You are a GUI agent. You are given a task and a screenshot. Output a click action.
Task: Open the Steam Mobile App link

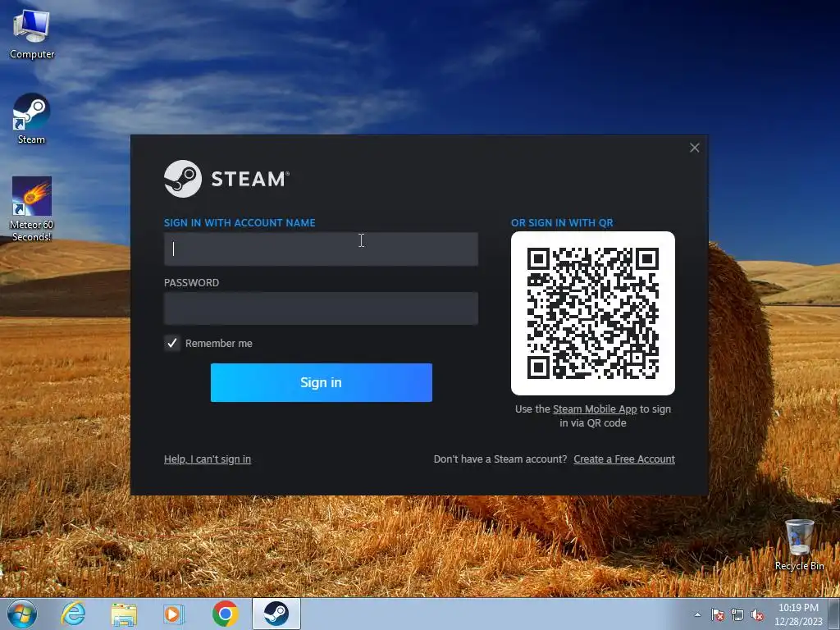click(595, 409)
